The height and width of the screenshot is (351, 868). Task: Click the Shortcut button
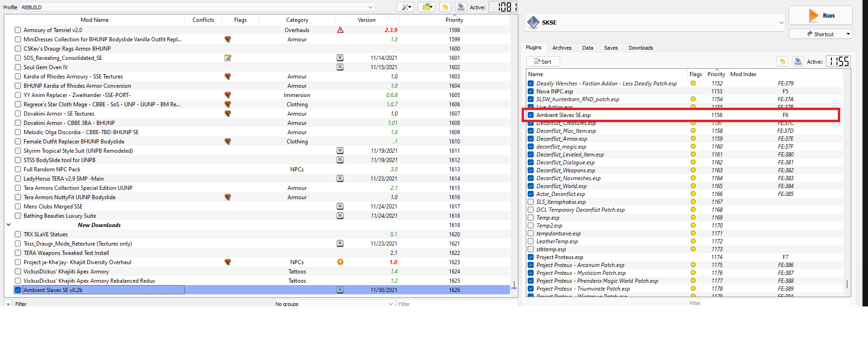(x=820, y=34)
